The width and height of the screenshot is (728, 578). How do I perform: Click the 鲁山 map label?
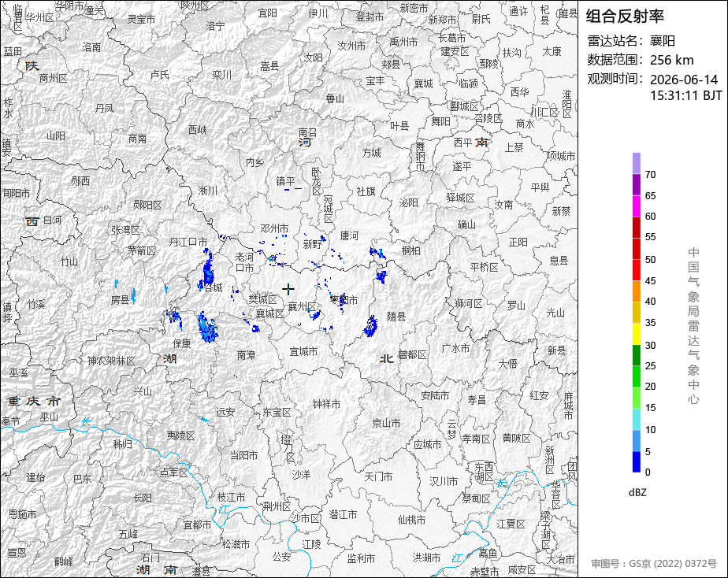click(x=335, y=98)
